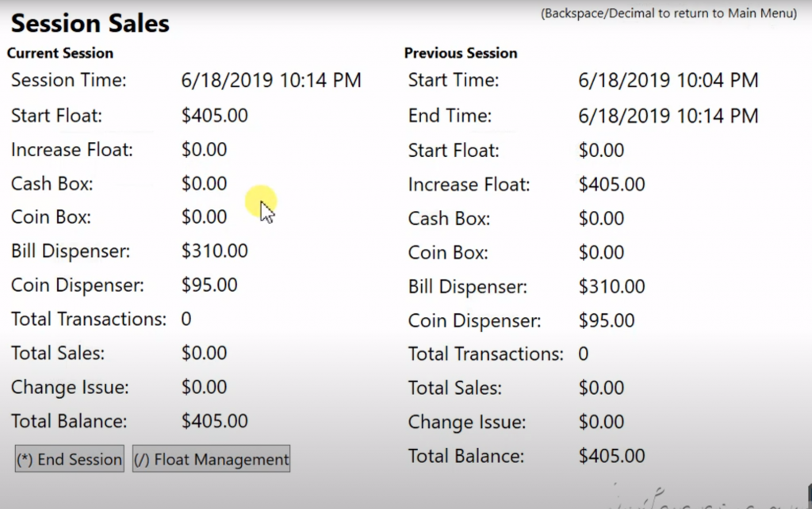Click the Previous Session label
This screenshot has width=812, height=509.
coord(461,53)
